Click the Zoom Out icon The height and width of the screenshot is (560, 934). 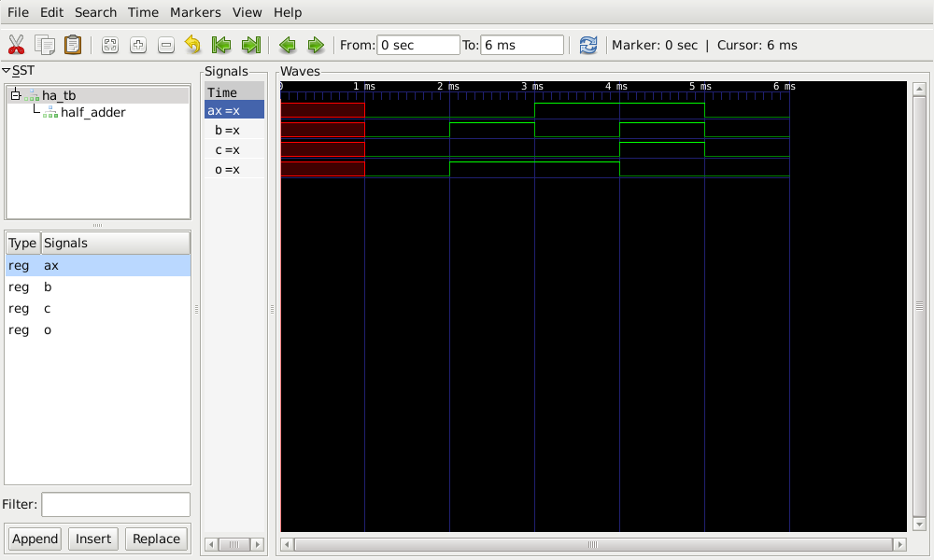(x=166, y=45)
